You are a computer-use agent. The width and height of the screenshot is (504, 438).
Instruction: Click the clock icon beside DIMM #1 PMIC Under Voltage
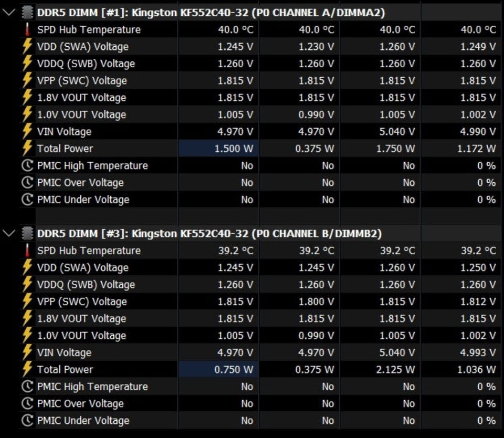click(27, 200)
